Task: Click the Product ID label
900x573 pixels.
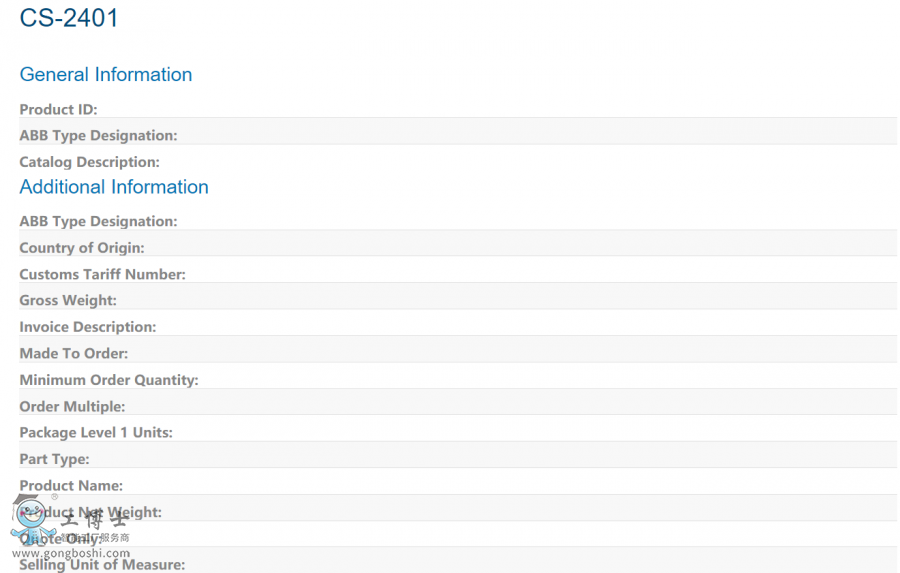Action: (58, 109)
